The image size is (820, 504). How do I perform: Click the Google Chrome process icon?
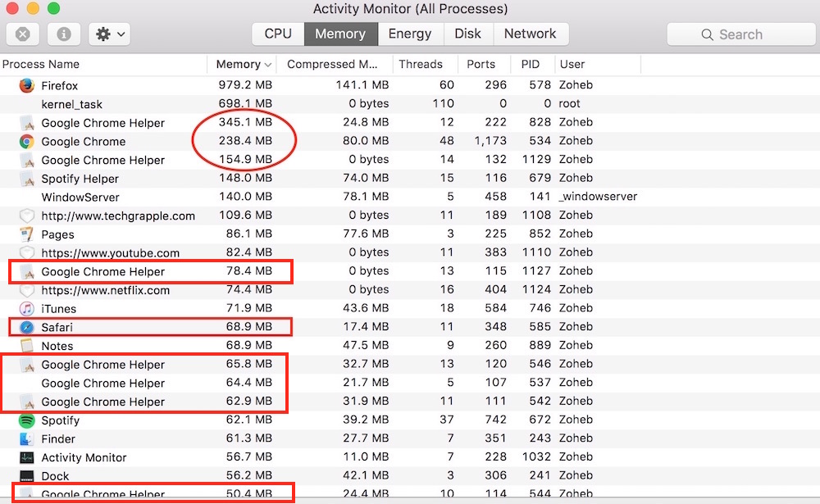27,141
